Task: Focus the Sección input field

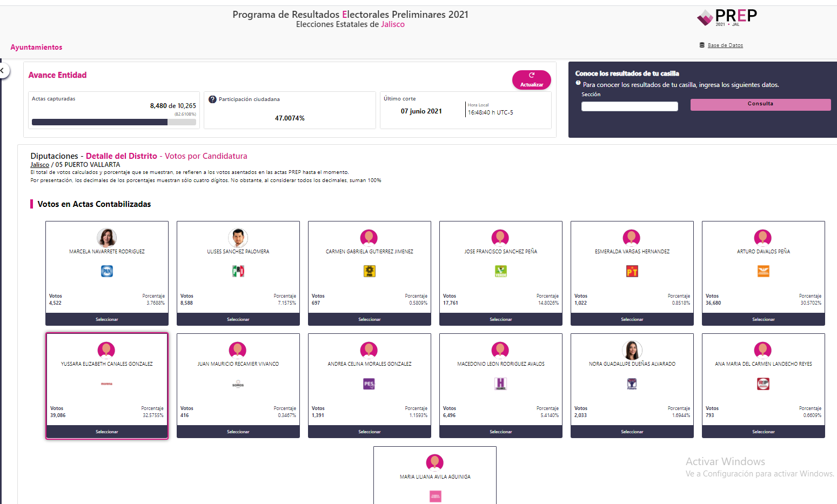Action: (x=630, y=106)
